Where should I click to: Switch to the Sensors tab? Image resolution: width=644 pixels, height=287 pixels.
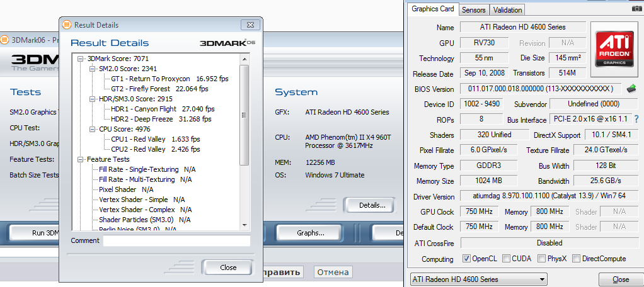click(474, 10)
